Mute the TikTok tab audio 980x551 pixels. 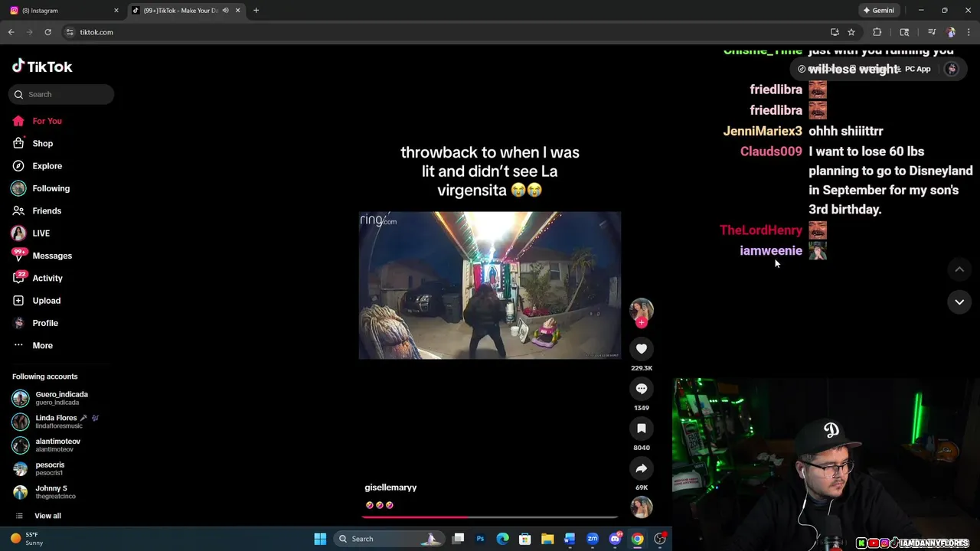point(225,11)
